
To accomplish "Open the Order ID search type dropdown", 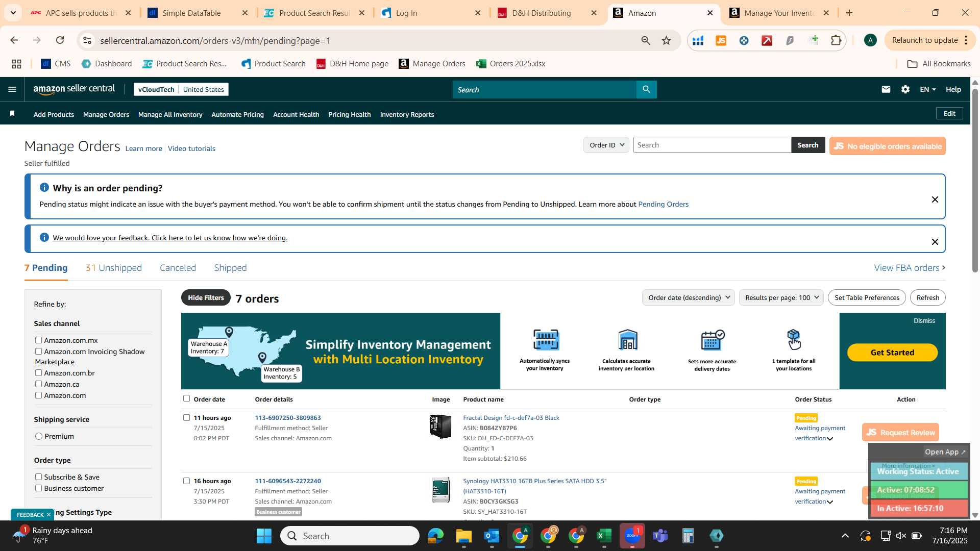I will coord(606,145).
